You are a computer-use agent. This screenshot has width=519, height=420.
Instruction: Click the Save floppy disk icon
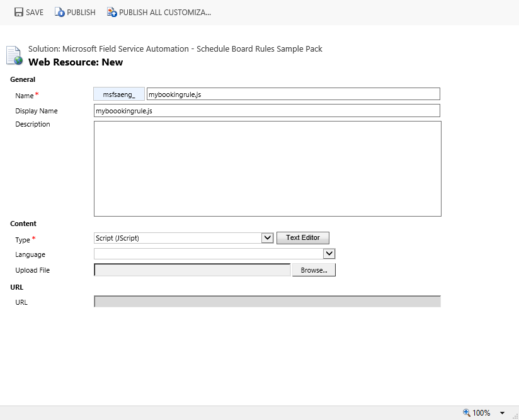[18, 12]
